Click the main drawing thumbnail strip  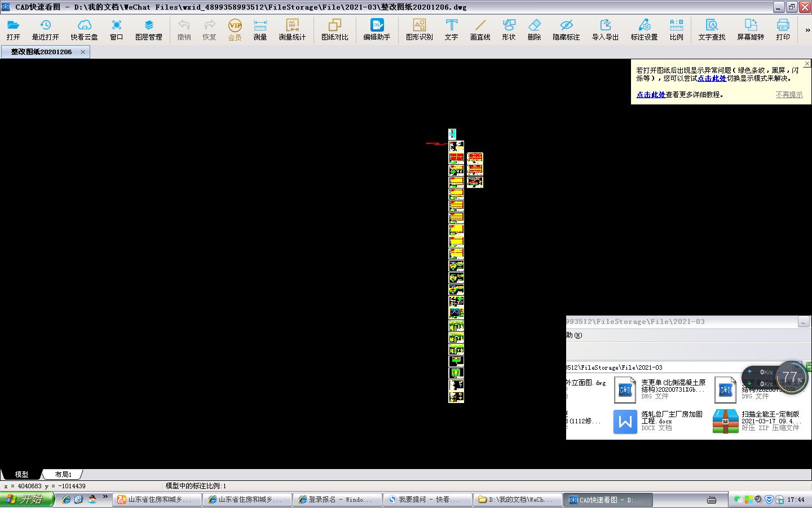pyautogui.click(x=456, y=265)
